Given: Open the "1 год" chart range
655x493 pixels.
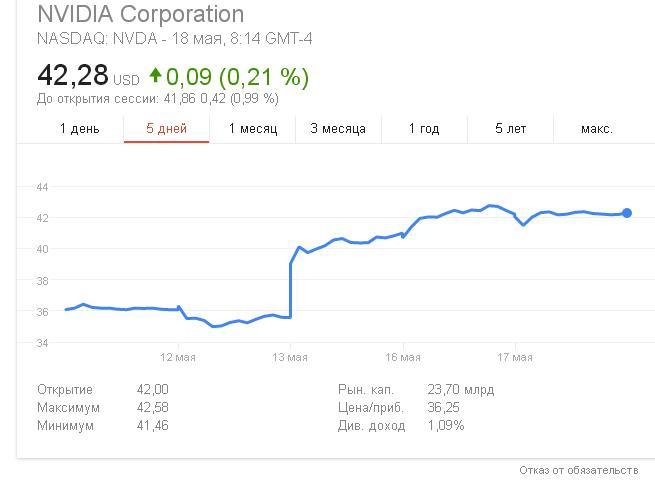Looking at the screenshot, I should coord(424,128).
